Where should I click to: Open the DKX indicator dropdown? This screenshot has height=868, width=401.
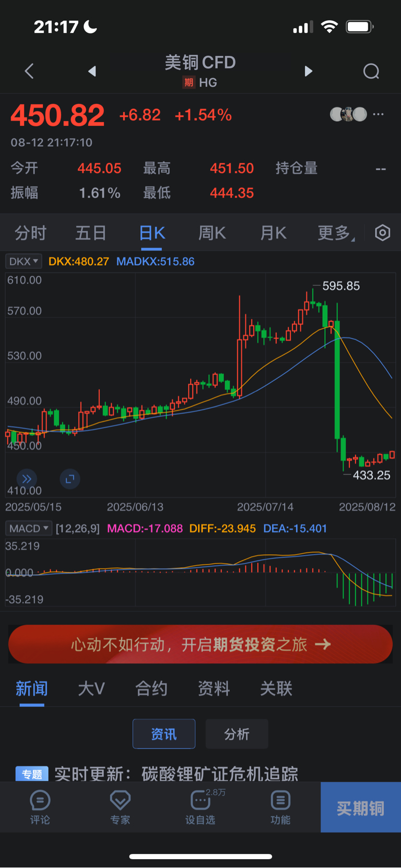coord(23,261)
